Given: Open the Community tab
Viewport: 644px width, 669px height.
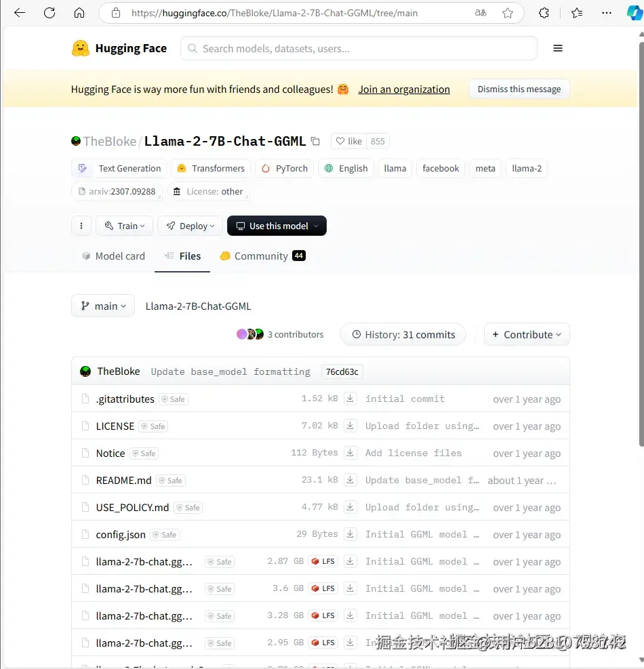Looking at the screenshot, I should [262, 256].
